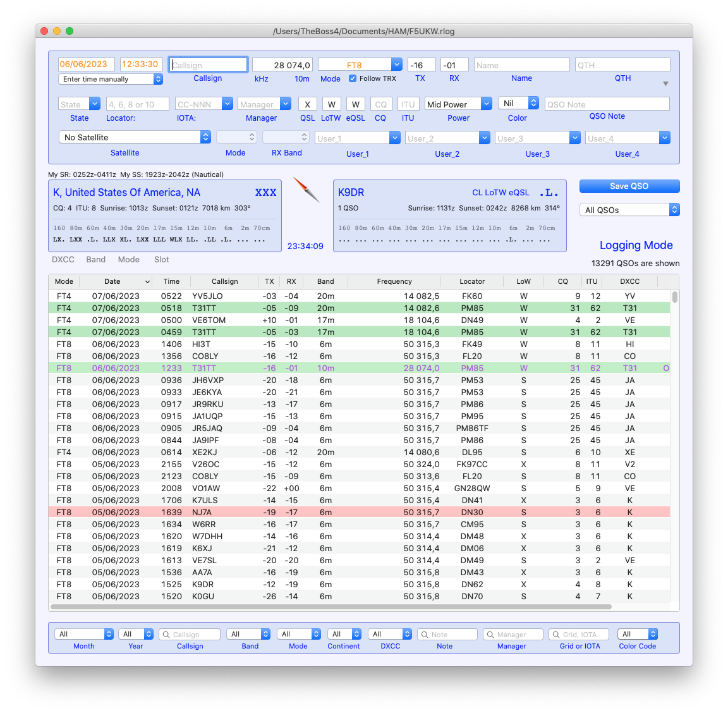Click magnifier icon in Note filter field
Screen dimensions: 728x713
[x=425, y=635]
